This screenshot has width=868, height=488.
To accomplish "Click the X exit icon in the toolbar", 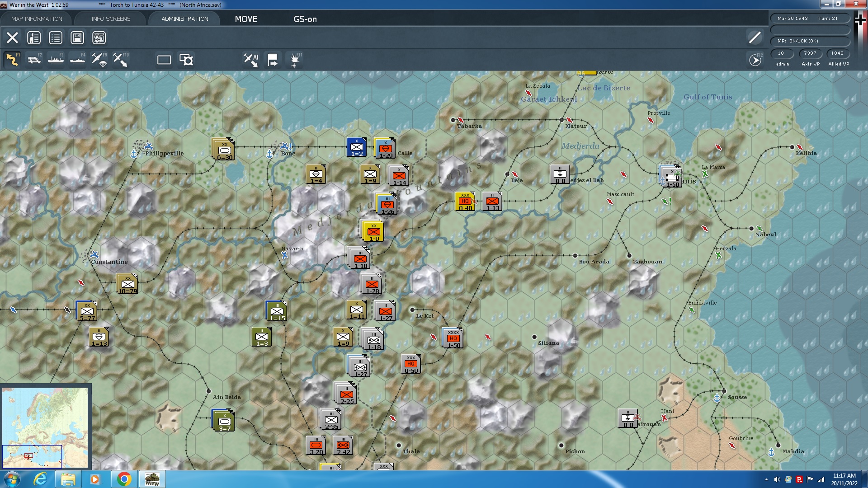I will point(12,38).
